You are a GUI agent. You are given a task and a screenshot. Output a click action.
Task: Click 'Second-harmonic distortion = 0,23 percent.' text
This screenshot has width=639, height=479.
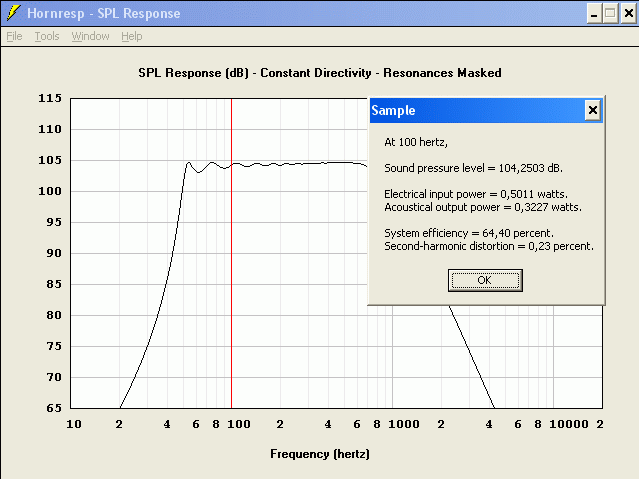(x=489, y=246)
